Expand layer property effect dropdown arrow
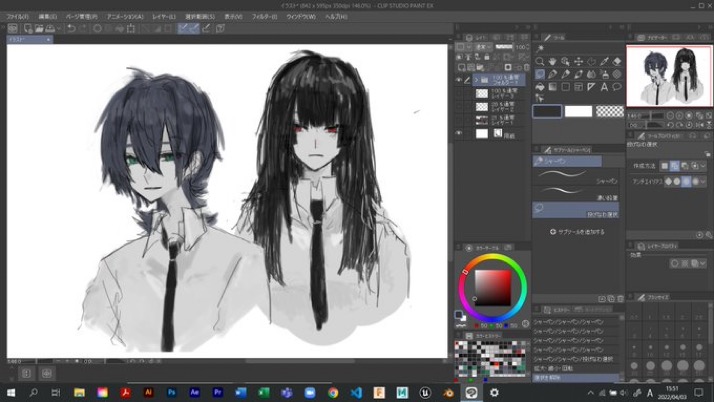This screenshot has height=402, width=714. coord(704,263)
